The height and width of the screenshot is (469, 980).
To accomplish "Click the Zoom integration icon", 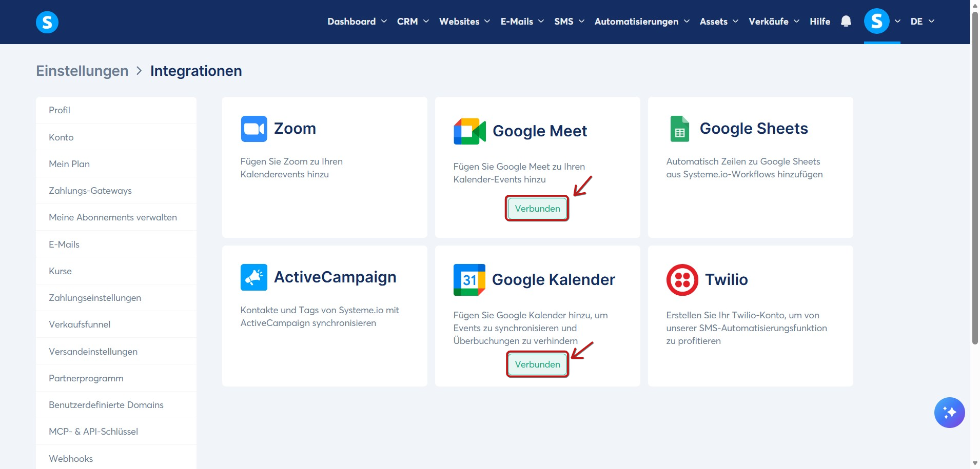I will (254, 129).
